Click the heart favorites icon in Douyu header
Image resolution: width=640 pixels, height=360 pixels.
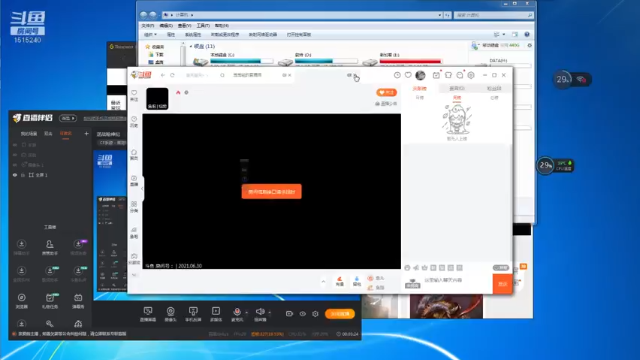[408, 75]
